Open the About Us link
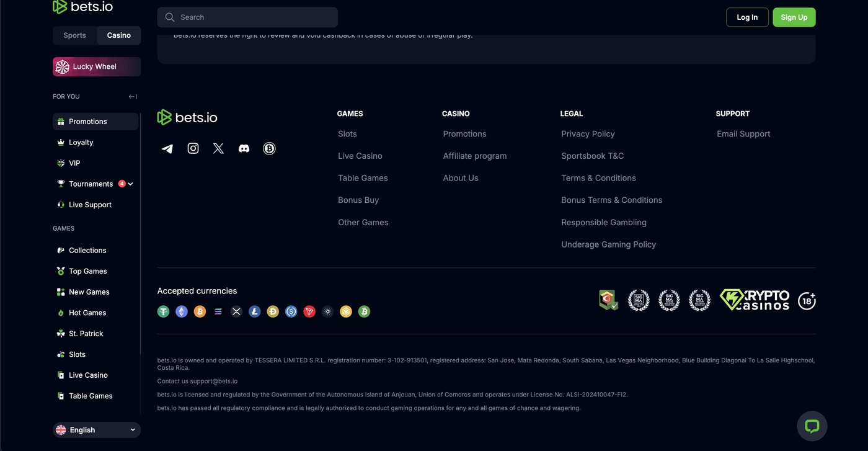The width and height of the screenshot is (868, 451). point(461,178)
